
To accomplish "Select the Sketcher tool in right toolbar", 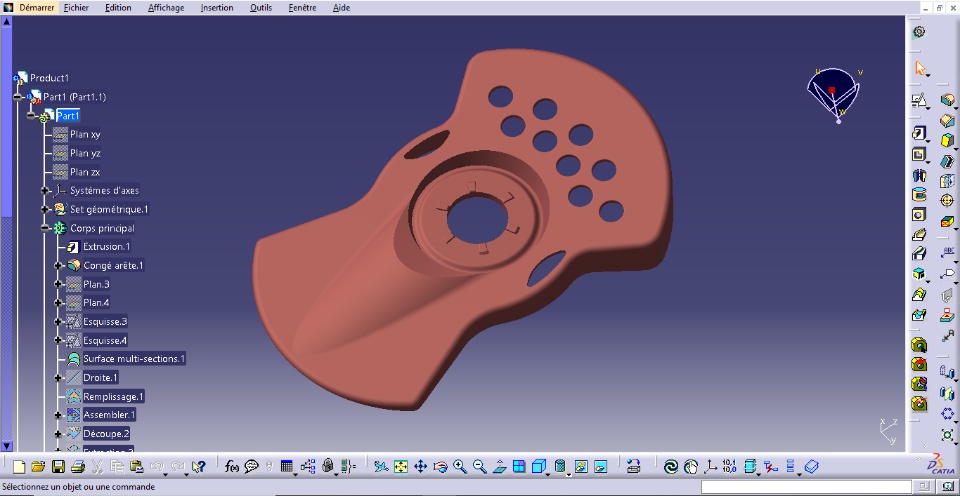I will pyautogui.click(x=918, y=100).
